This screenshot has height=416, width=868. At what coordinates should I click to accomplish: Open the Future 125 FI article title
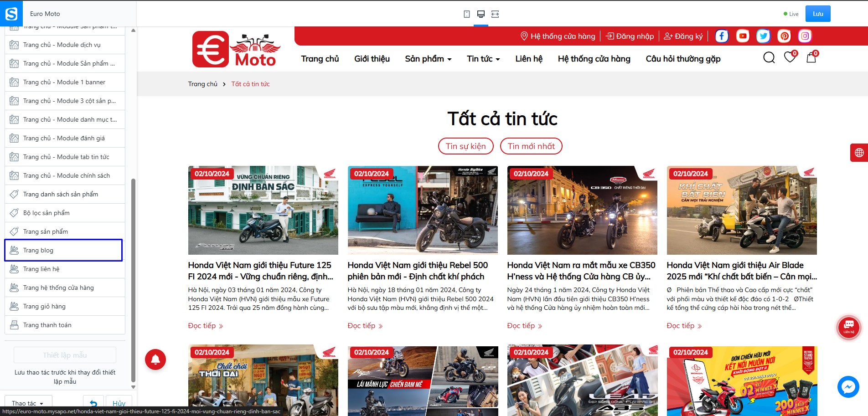261,271
